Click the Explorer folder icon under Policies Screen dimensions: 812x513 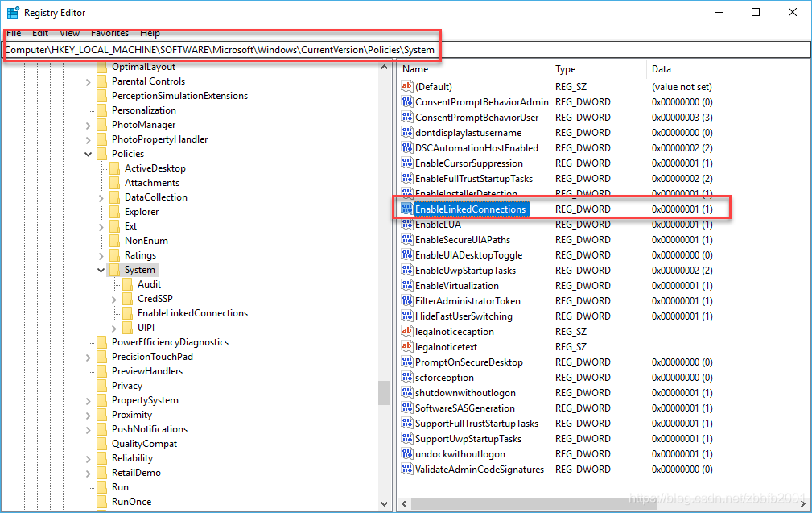[114, 212]
